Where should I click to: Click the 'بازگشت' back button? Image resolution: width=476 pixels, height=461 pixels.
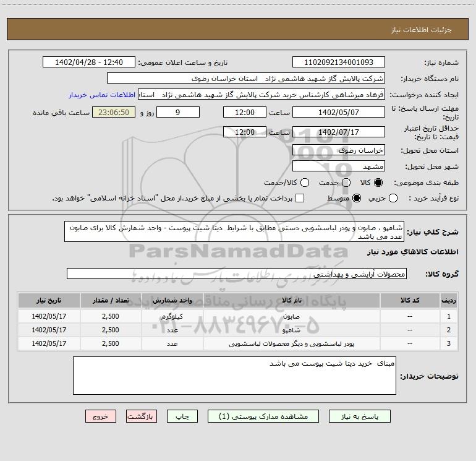click(x=142, y=417)
